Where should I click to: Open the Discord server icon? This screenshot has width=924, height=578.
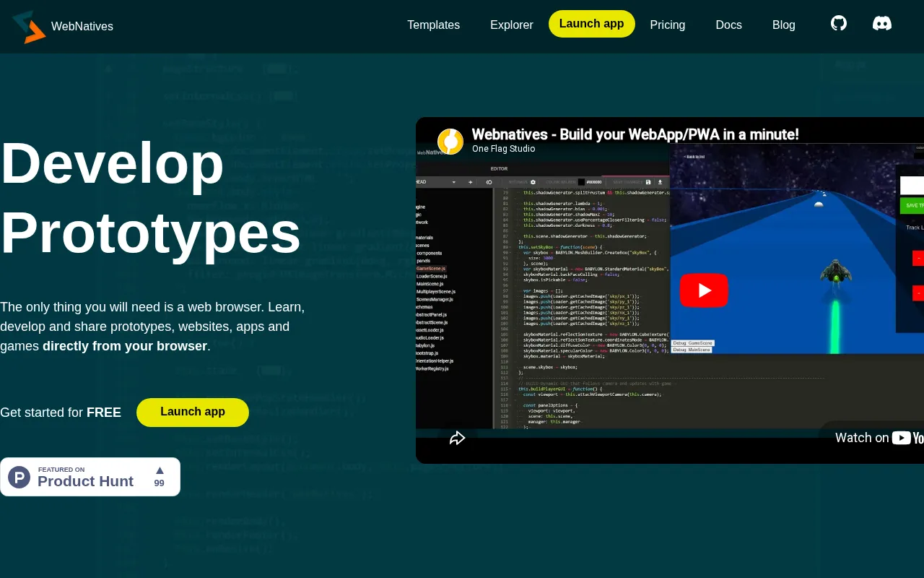click(x=882, y=23)
